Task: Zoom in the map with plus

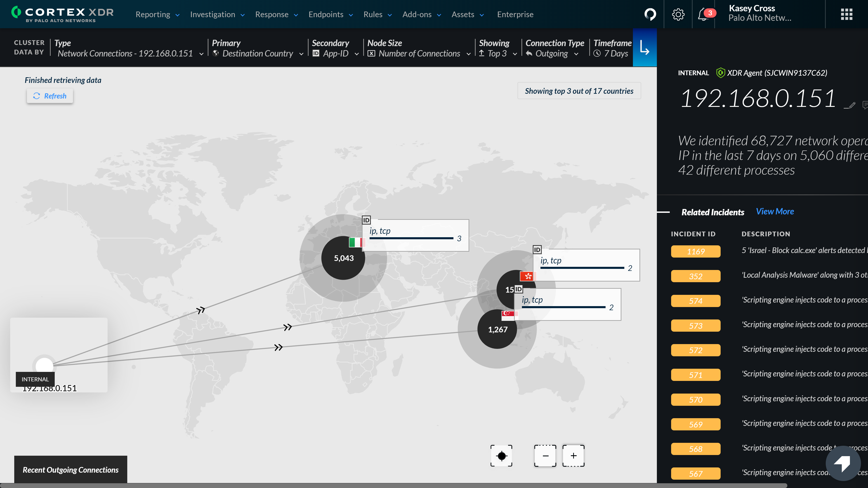Action: point(573,456)
